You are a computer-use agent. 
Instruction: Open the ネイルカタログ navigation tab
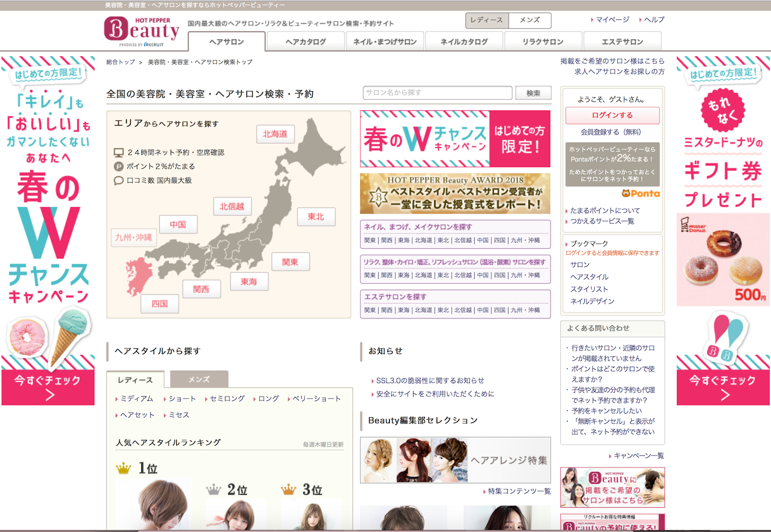(x=464, y=41)
